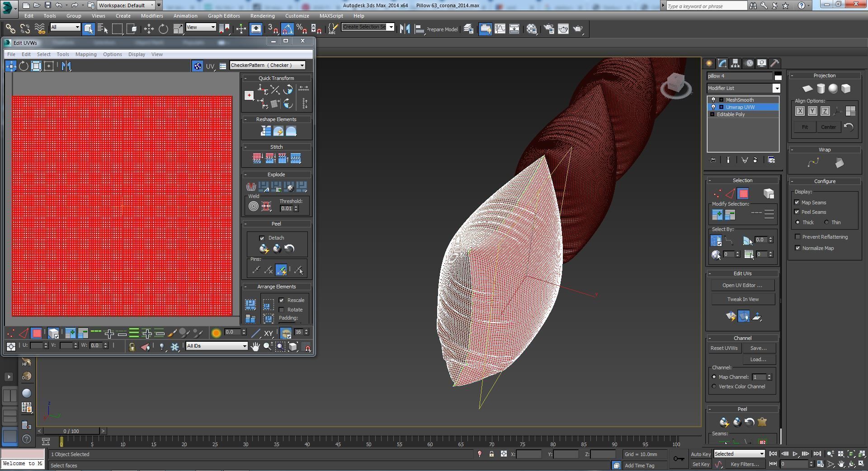Screen dimensions: 868x471
Task: Open the Hierarchy command panel tab
Action: pyautogui.click(x=735, y=63)
